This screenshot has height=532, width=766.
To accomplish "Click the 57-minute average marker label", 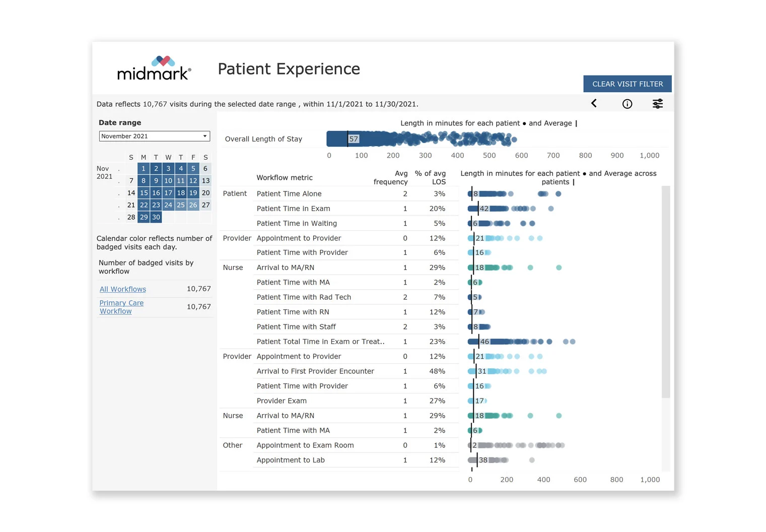I will [354, 138].
